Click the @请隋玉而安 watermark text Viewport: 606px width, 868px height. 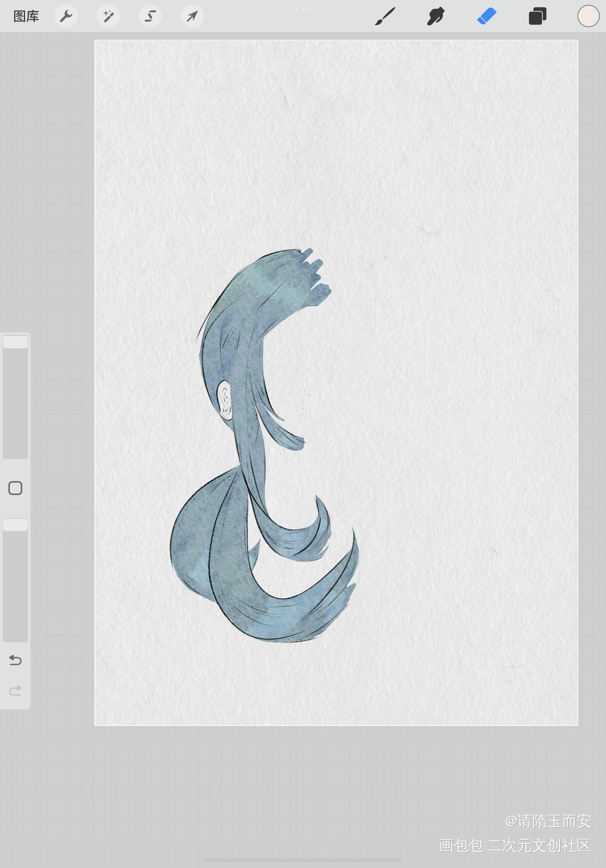548,821
